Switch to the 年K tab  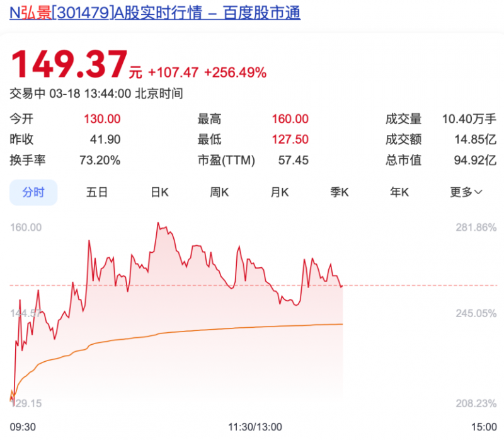pos(399,192)
